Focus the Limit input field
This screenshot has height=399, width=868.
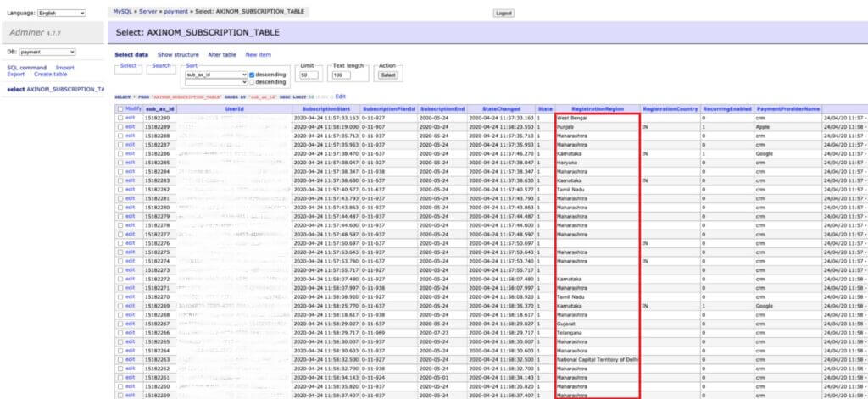(x=309, y=75)
